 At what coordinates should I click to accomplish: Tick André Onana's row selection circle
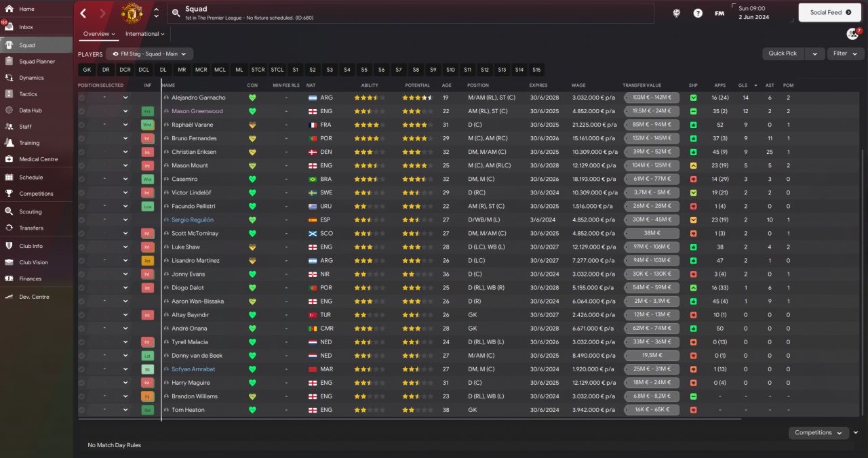tap(82, 329)
